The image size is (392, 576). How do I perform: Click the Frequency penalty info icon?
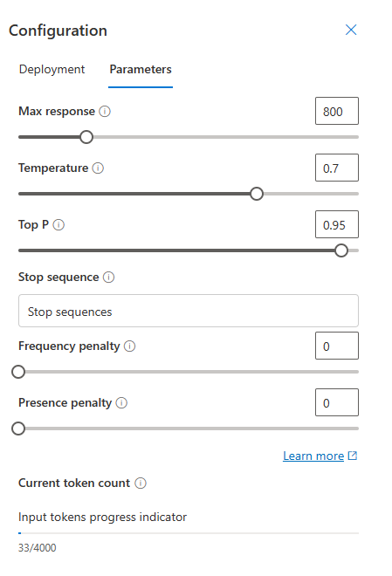click(129, 346)
